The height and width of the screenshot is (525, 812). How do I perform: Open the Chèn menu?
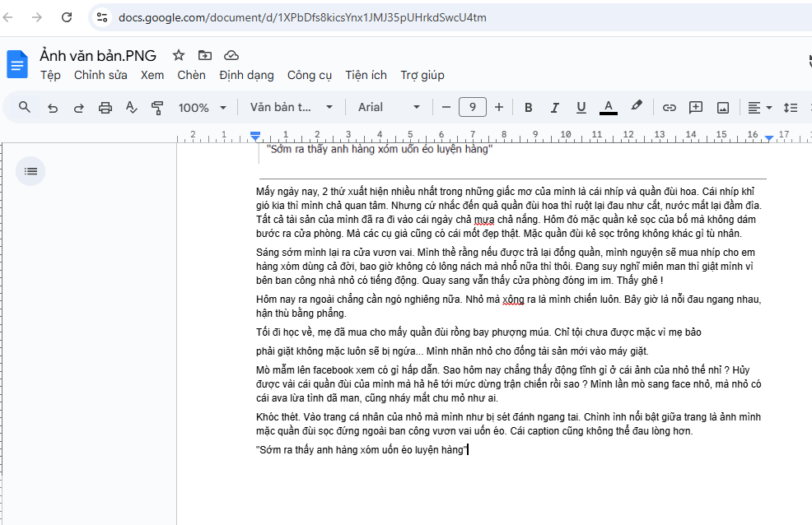191,75
